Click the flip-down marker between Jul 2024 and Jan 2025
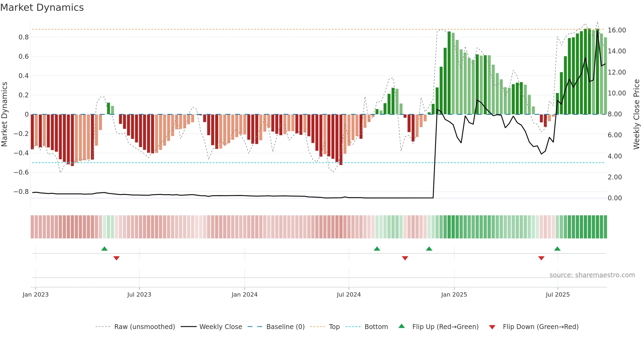The image size is (644, 362). (x=405, y=258)
